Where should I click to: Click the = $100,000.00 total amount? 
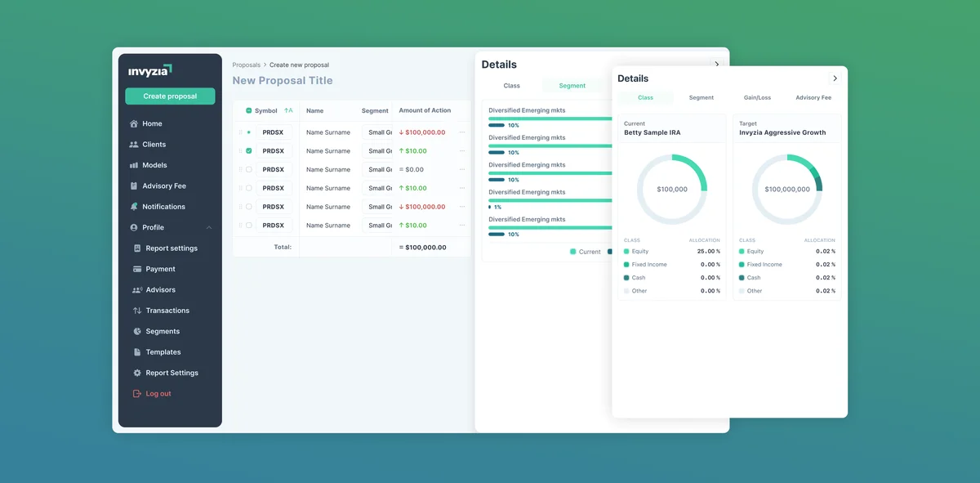click(x=422, y=248)
